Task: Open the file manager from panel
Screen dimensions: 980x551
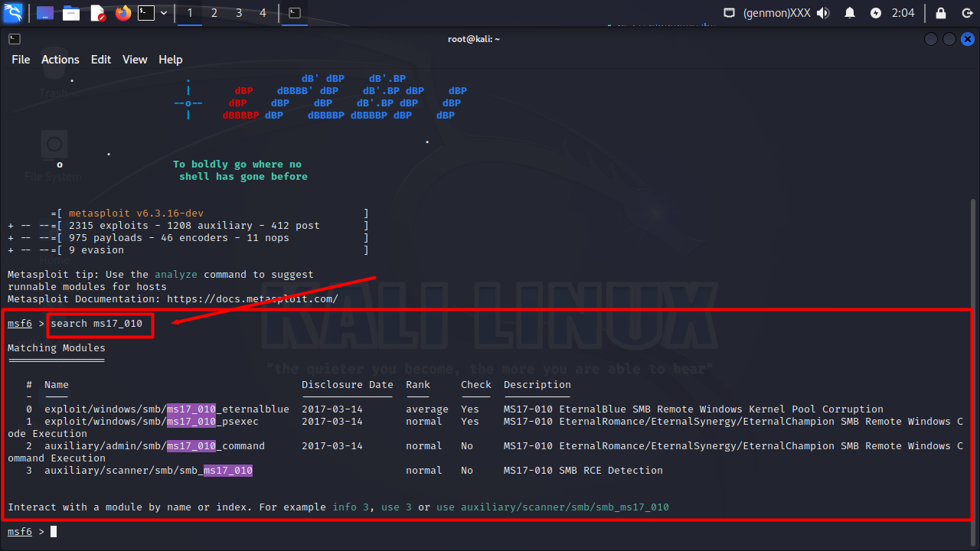Action: (x=71, y=13)
